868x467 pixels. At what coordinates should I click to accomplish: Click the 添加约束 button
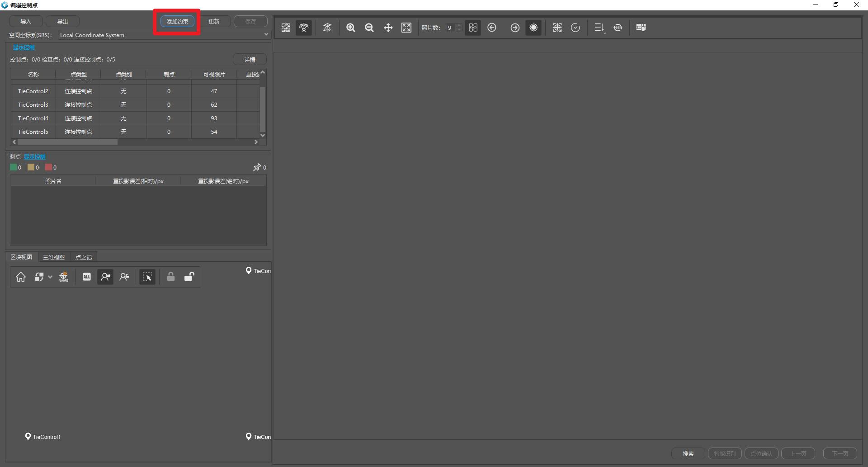(x=177, y=21)
